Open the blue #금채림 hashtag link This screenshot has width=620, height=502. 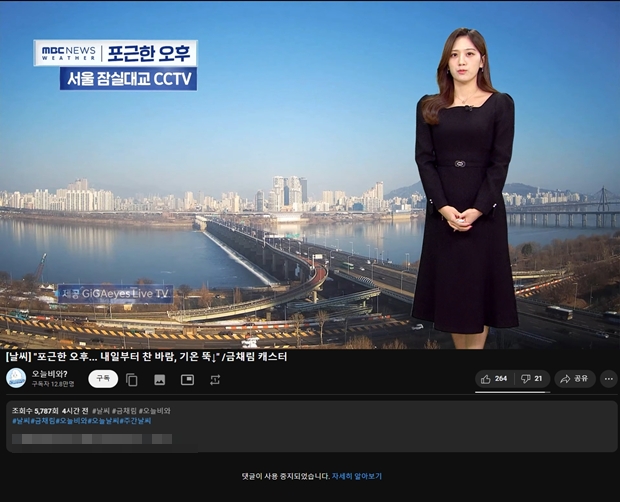click(x=42, y=421)
